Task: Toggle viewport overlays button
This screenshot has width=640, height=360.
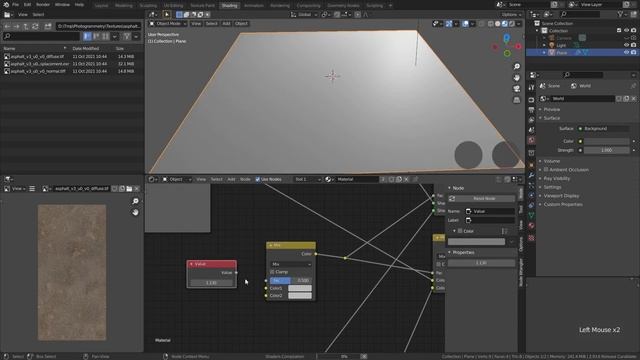Action: click(465, 24)
